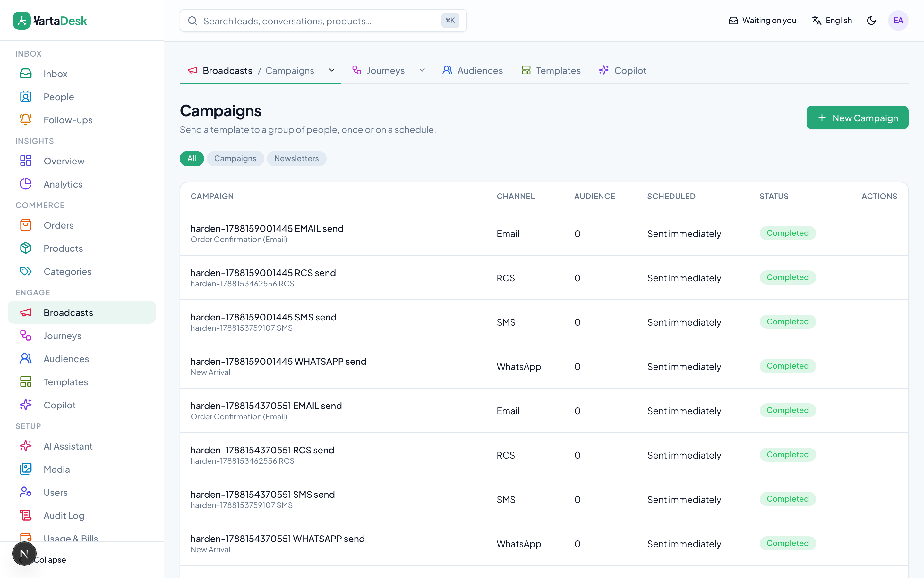The image size is (924, 578).
Task: Open Audiences in the sidebar
Action: pos(82,359)
